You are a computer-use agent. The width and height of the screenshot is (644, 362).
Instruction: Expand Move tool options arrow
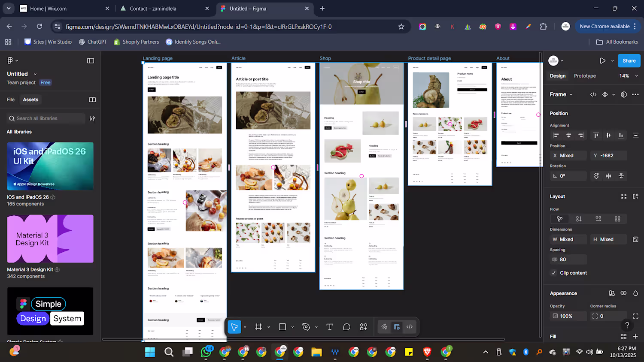click(245, 327)
